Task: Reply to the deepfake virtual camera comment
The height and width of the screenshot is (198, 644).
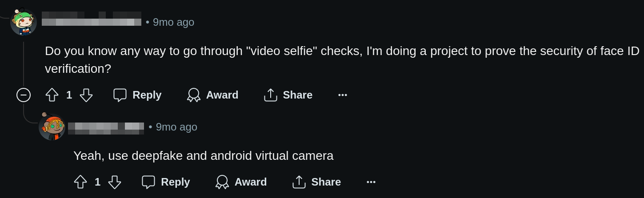Action: click(x=166, y=182)
